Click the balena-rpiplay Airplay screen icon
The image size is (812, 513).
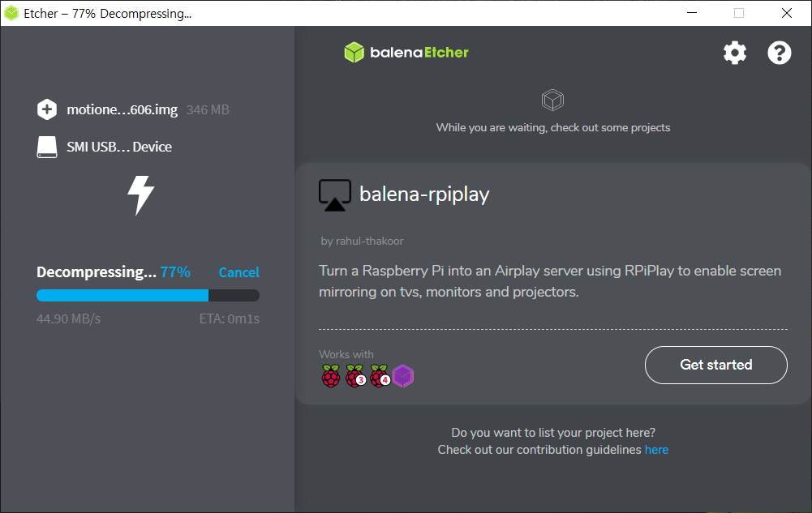(x=334, y=195)
